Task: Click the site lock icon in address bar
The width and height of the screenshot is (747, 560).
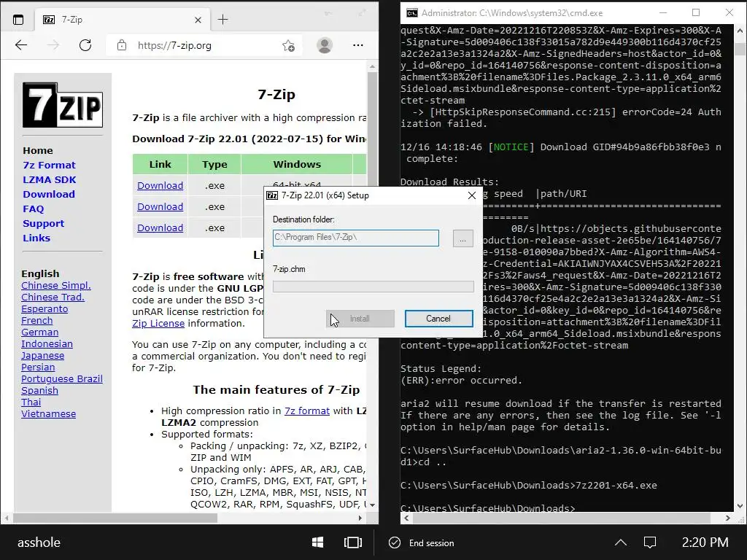Action: pyautogui.click(x=122, y=45)
